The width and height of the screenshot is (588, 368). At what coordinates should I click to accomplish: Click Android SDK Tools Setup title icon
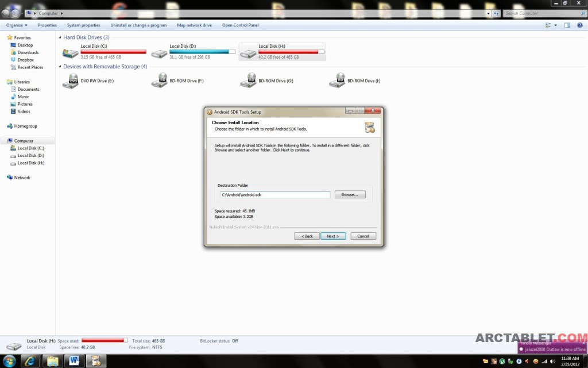(209, 112)
